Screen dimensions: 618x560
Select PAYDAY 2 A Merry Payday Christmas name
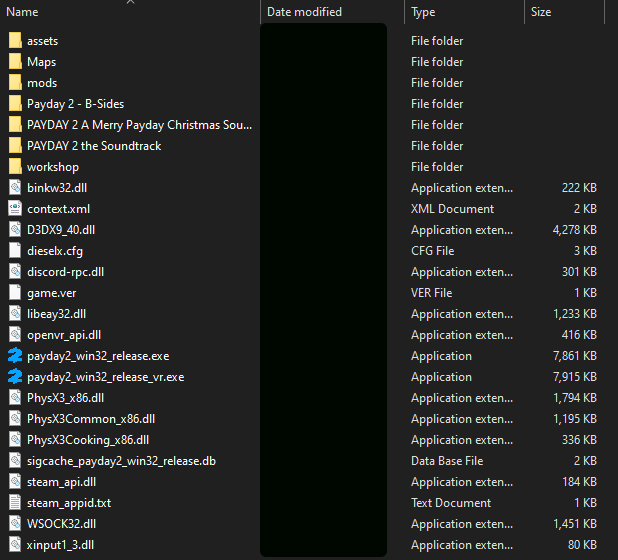click(x=140, y=125)
